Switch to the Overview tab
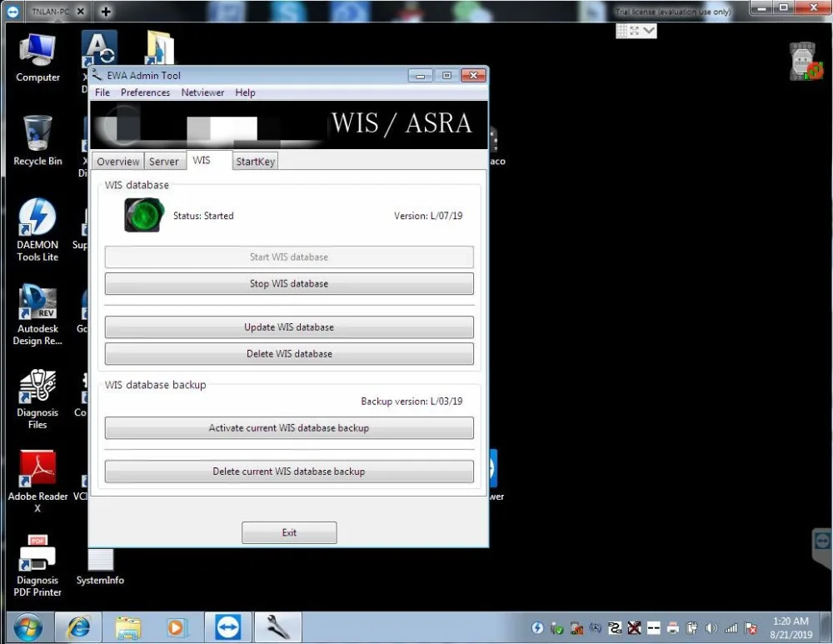The height and width of the screenshot is (644, 833). pos(118,162)
